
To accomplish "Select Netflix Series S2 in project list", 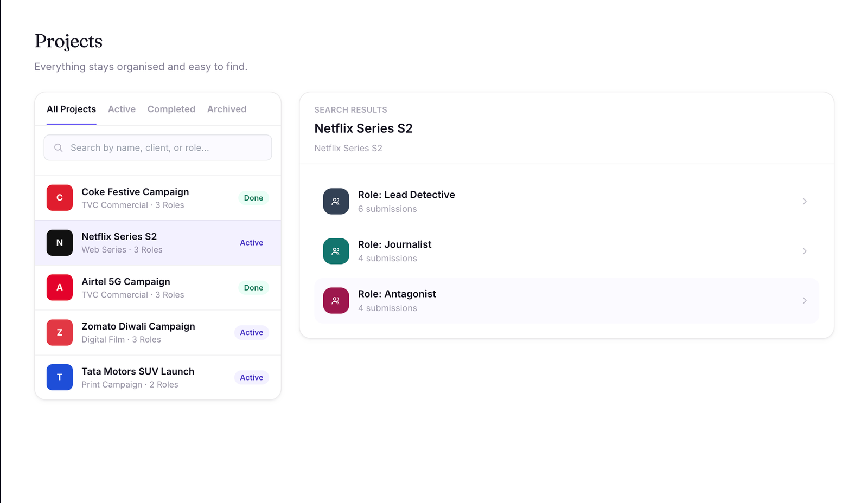I will click(119, 236).
